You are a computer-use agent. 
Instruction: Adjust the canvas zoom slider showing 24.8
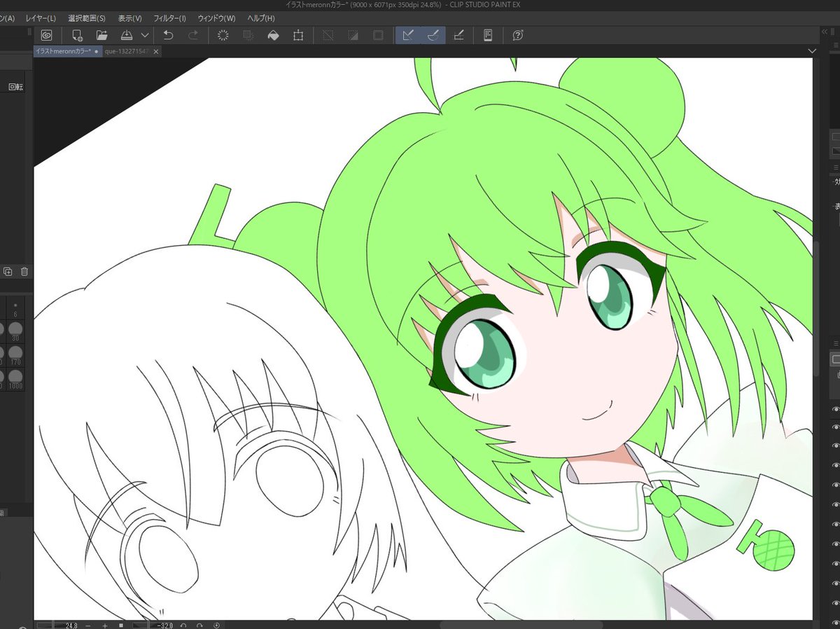[59, 624]
